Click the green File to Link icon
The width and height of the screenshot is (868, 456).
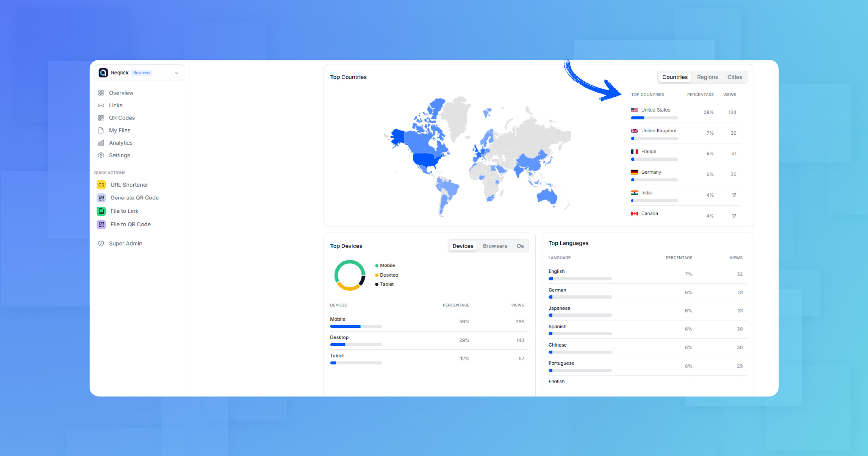pyautogui.click(x=101, y=211)
